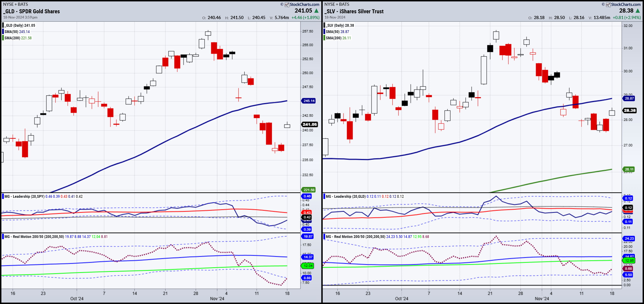
Task: Click the green 12.95 tag in SLV Real Motion
Action: pos(629,260)
